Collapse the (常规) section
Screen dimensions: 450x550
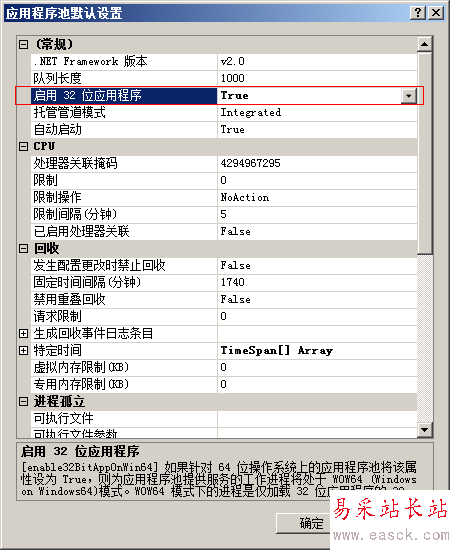pos(23,45)
